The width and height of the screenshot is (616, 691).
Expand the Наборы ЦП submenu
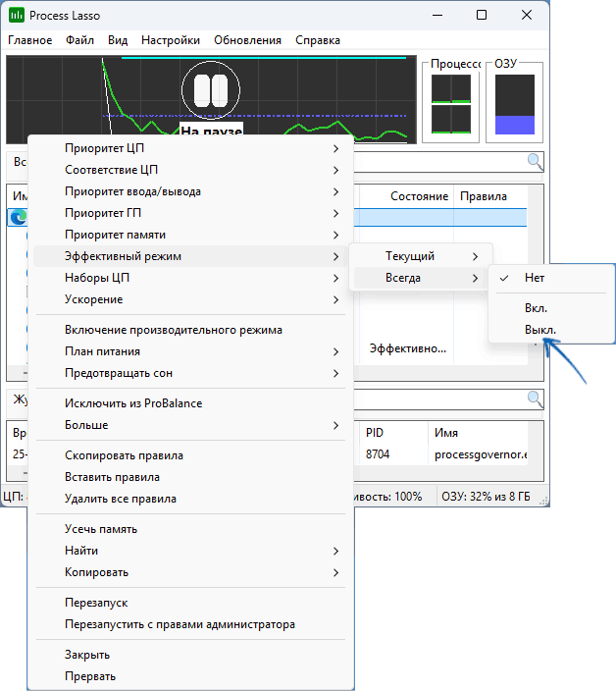pos(190,278)
